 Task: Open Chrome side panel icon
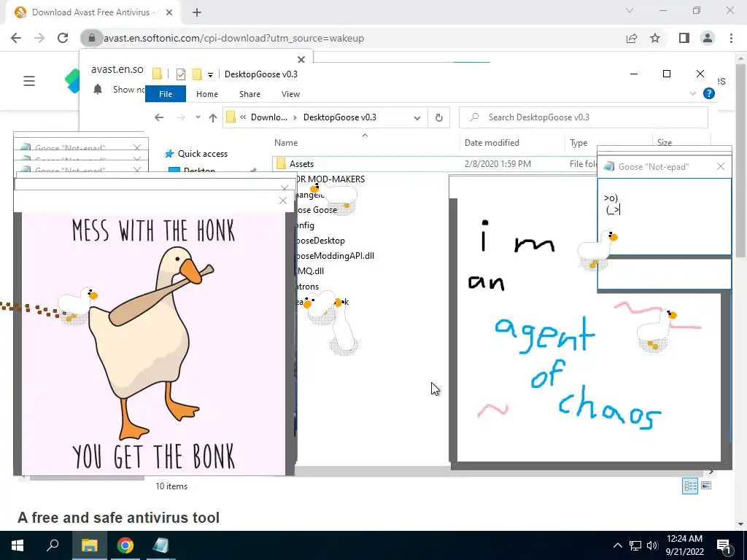[x=684, y=38]
